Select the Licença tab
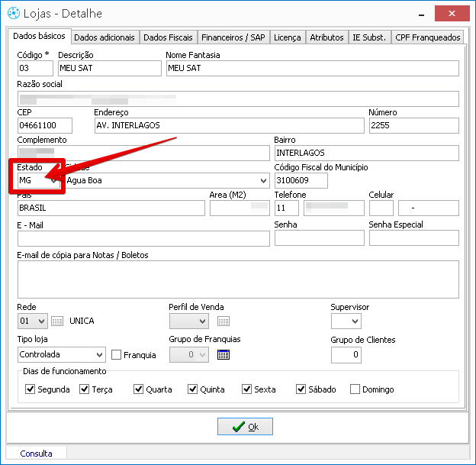The image size is (476, 465). [288, 37]
